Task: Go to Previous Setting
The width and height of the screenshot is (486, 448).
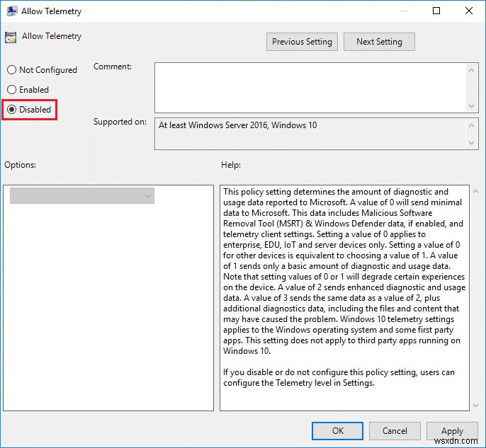Action: pos(302,42)
